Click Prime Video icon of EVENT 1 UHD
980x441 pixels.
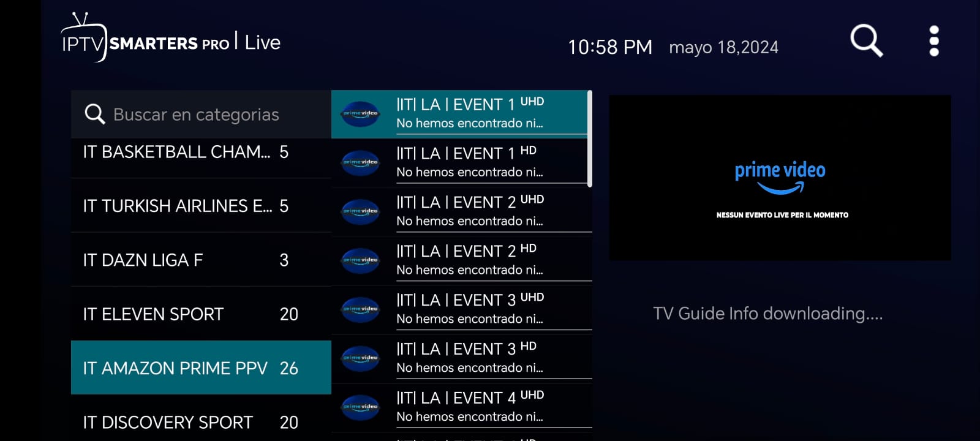coord(360,114)
